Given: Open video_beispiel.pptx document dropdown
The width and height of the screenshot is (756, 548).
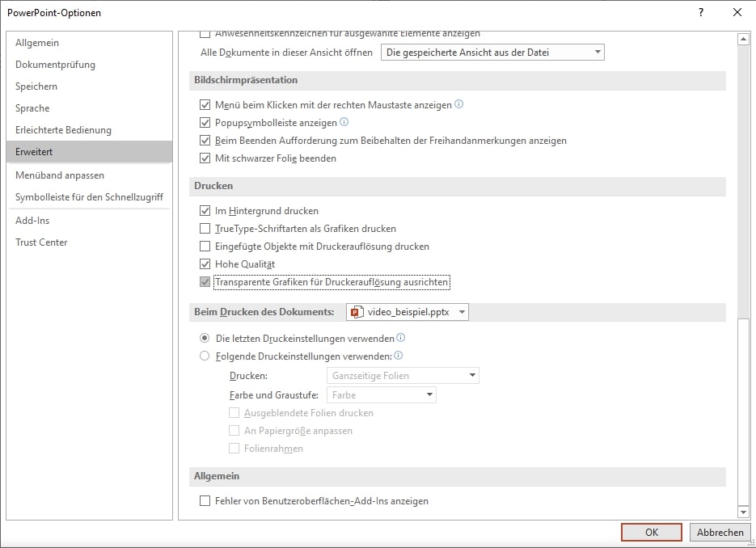Looking at the screenshot, I should (408, 312).
